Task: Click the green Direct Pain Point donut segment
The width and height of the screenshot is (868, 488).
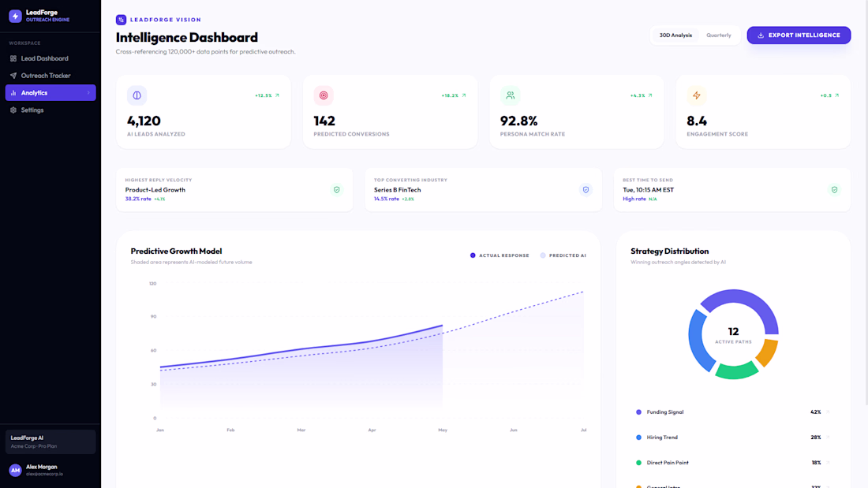Action: click(x=737, y=371)
